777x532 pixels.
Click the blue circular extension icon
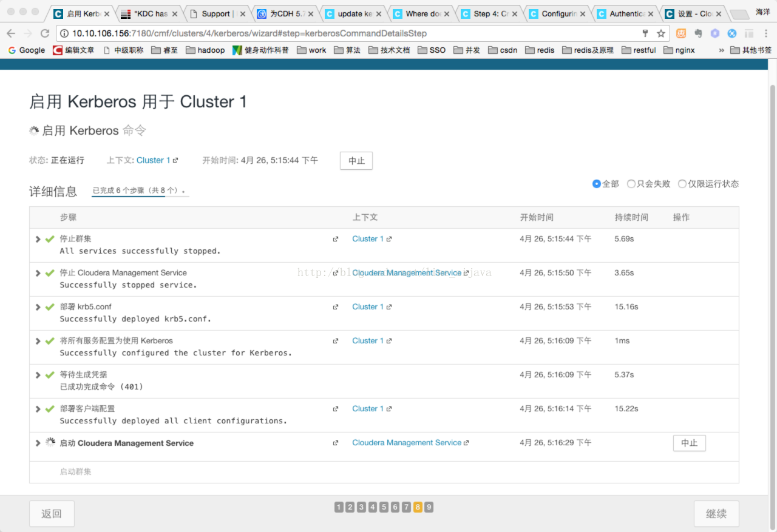tap(732, 33)
